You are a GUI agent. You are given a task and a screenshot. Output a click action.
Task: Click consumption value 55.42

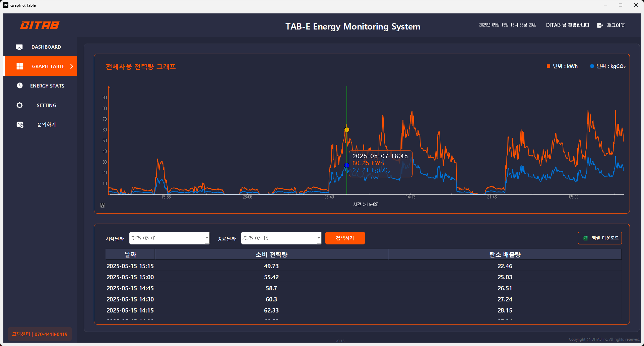271,277
